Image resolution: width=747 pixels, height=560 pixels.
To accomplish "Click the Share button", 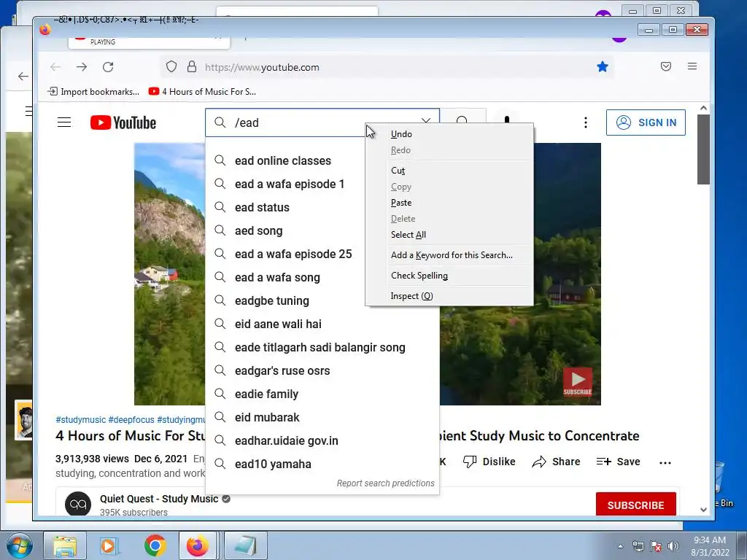I will coord(556,462).
